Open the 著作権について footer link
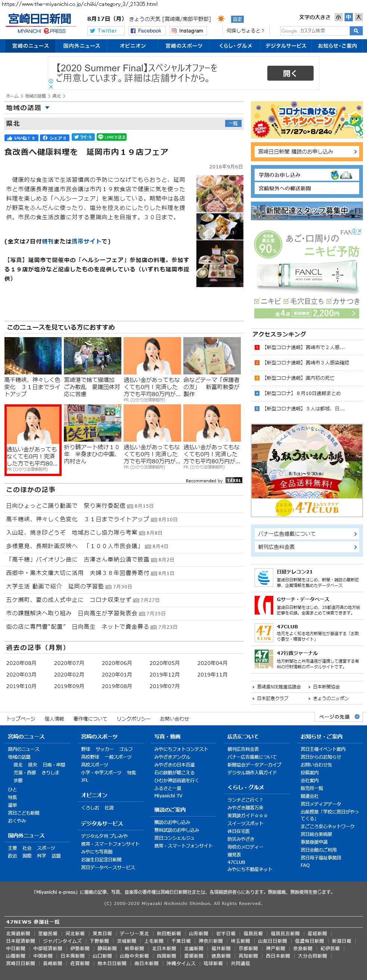 (90, 719)
